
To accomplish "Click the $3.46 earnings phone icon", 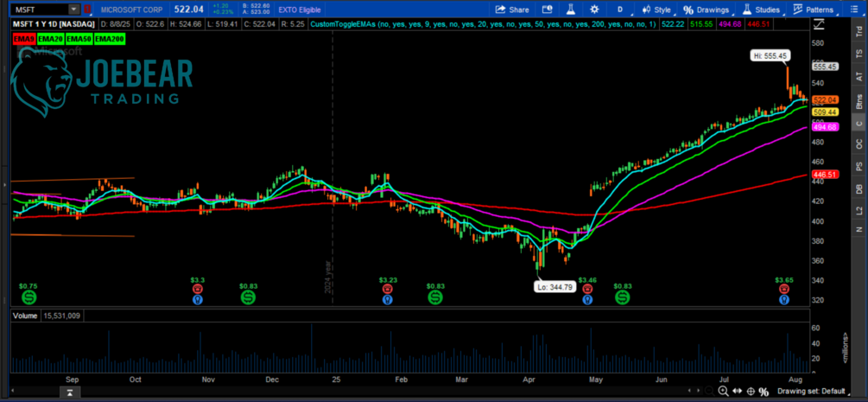I will point(587,289).
